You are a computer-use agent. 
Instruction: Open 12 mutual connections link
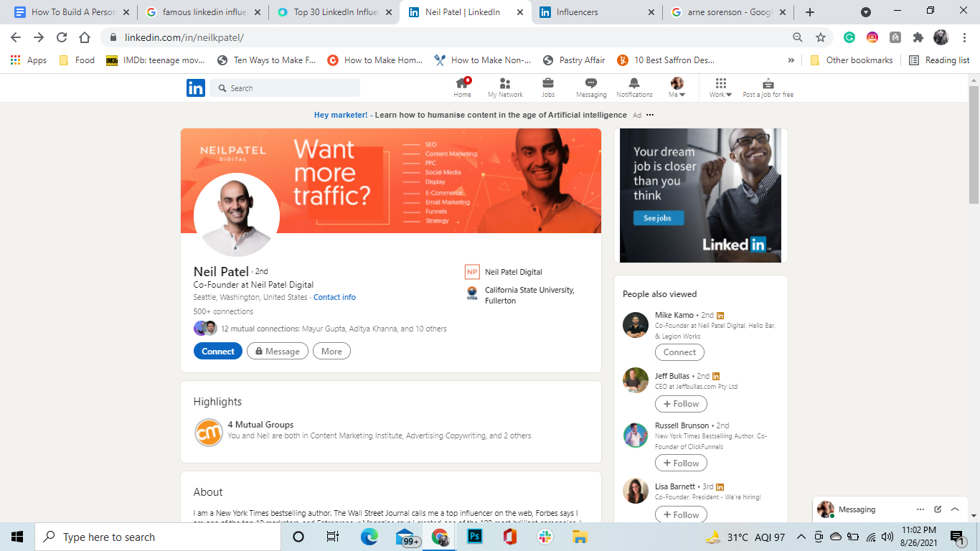click(x=334, y=329)
